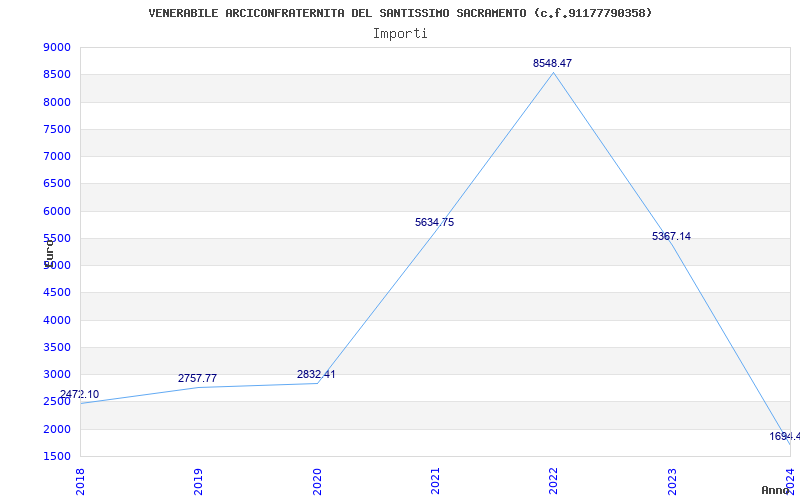800x500 pixels.
Task: Click the 1500 value on the y-axis
Action: (x=57, y=457)
